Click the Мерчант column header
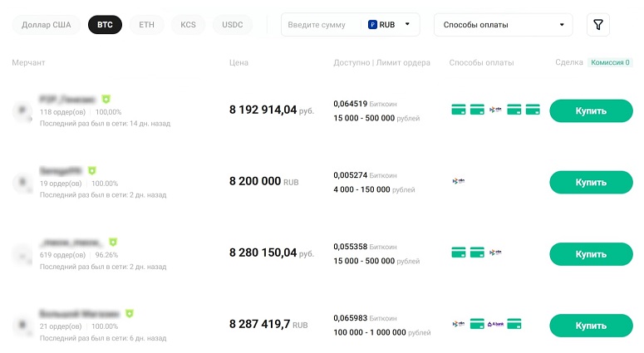Viewport: 644px width, 353px height. click(28, 62)
